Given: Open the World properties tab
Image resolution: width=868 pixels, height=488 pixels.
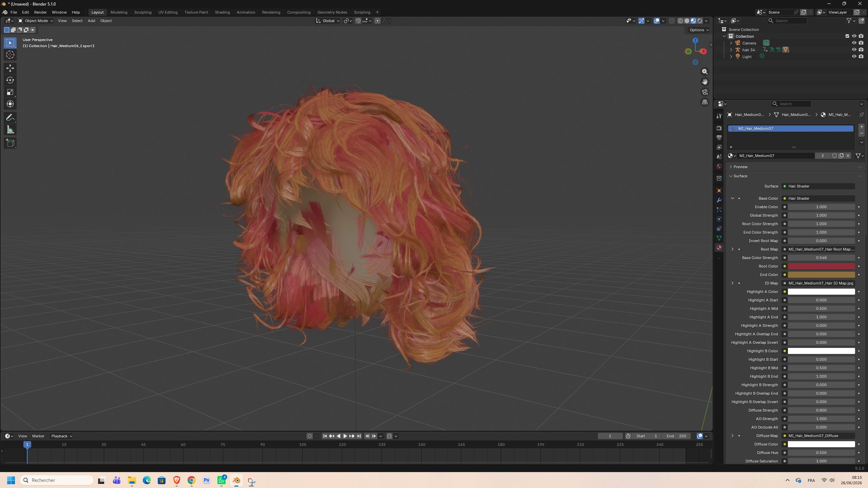Looking at the screenshot, I should point(719,166).
